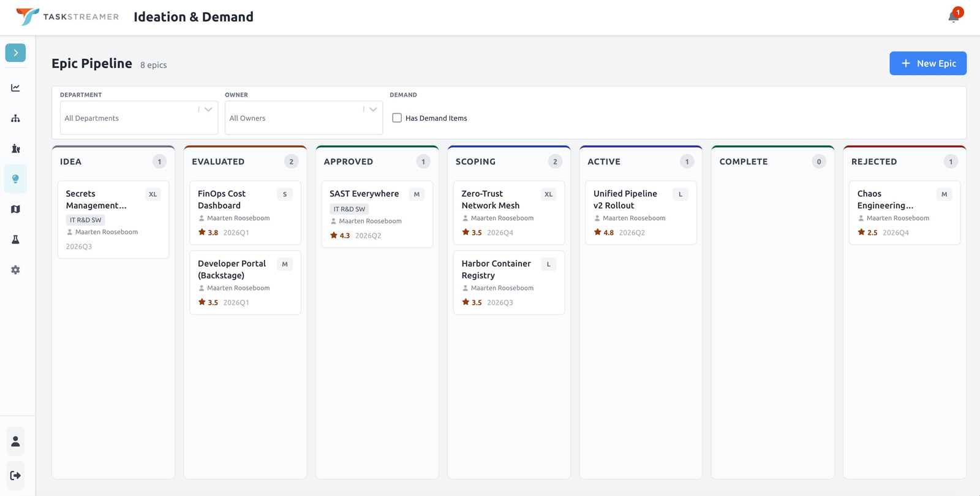Open the All Departments dropdown
Image resolution: width=980 pixels, height=496 pixels.
point(139,118)
